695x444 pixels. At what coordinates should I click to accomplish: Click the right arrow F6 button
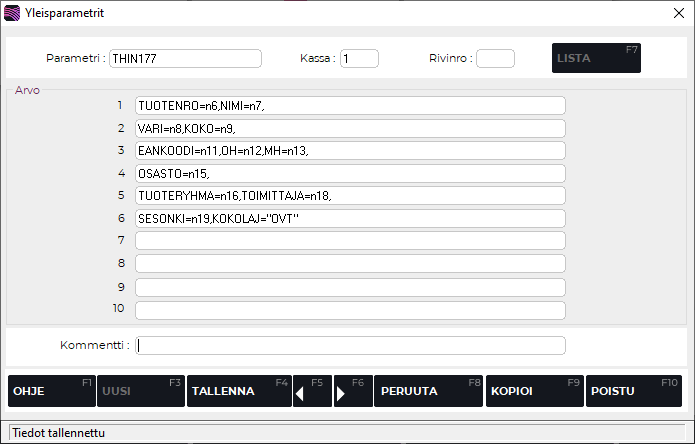352,391
